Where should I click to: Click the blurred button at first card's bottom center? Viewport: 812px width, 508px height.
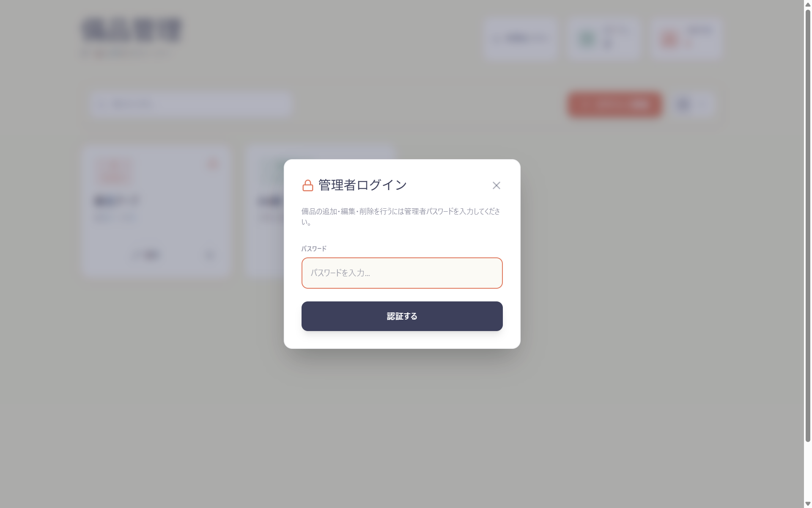pos(146,255)
